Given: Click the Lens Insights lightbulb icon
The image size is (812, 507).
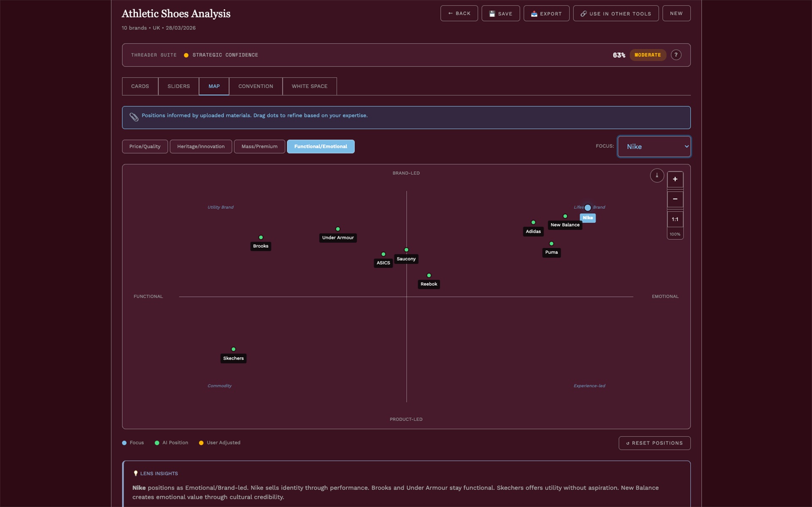Looking at the screenshot, I should [x=135, y=474].
